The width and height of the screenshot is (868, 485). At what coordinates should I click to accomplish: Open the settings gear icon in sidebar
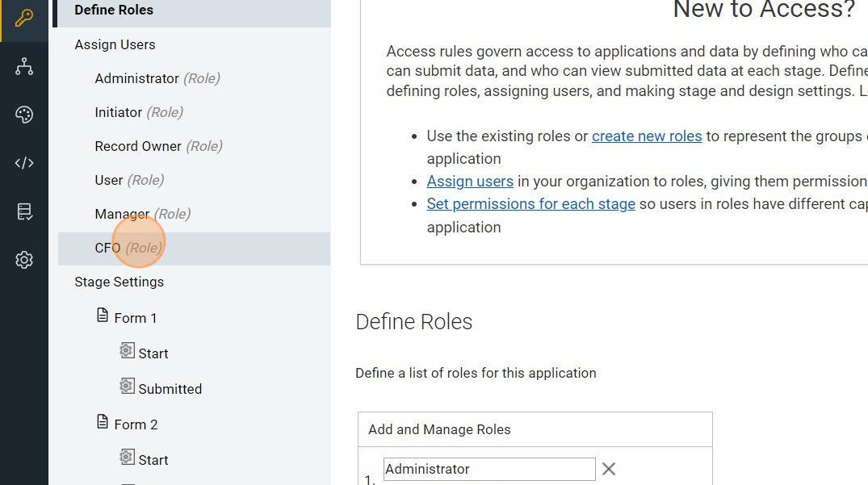tap(24, 260)
